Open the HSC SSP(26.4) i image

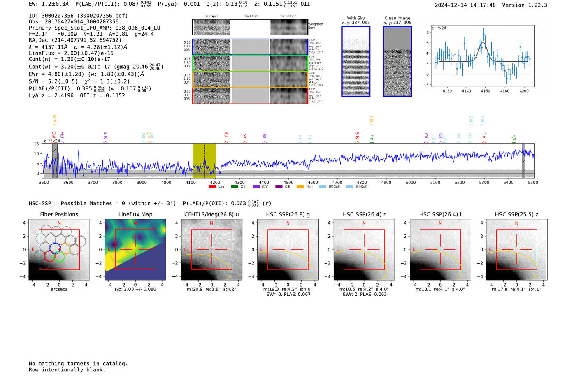click(440, 250)
